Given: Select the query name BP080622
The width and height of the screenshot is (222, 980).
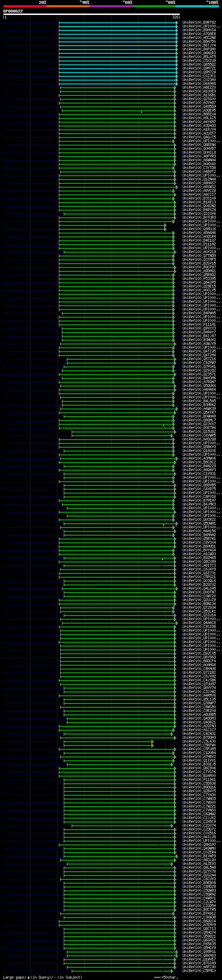Looking at the screenshot, I should coord(13,11).
